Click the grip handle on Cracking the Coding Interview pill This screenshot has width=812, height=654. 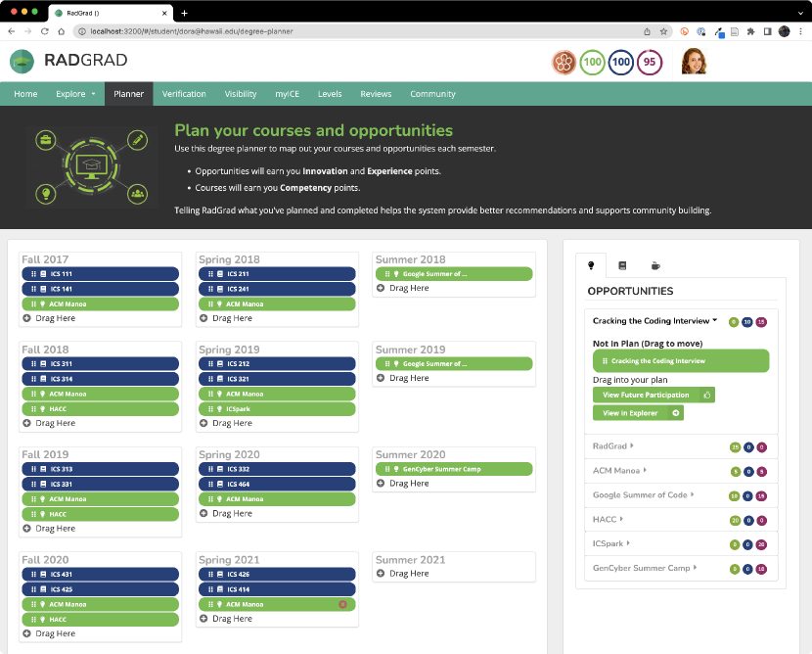pos(605,361)
